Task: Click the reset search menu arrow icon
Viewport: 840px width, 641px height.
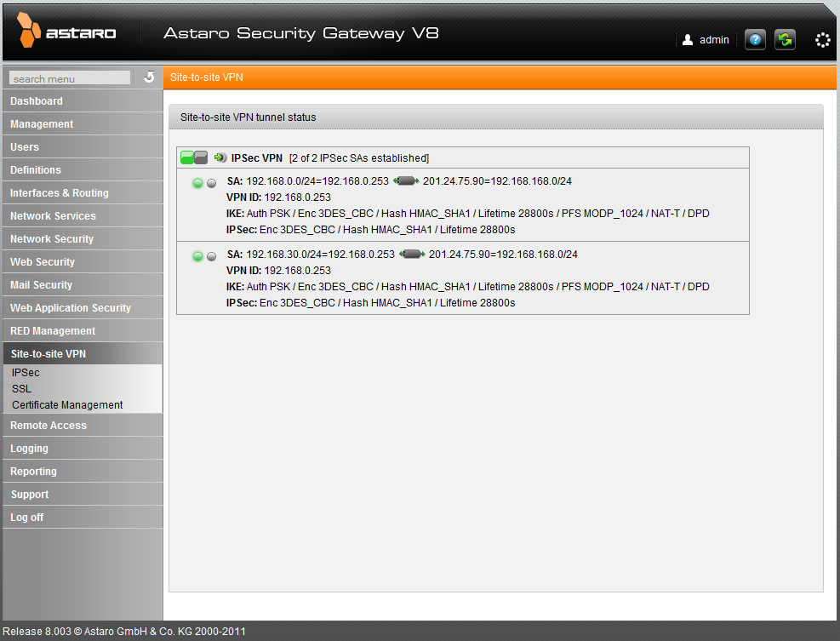Action: tap(149, 77)
